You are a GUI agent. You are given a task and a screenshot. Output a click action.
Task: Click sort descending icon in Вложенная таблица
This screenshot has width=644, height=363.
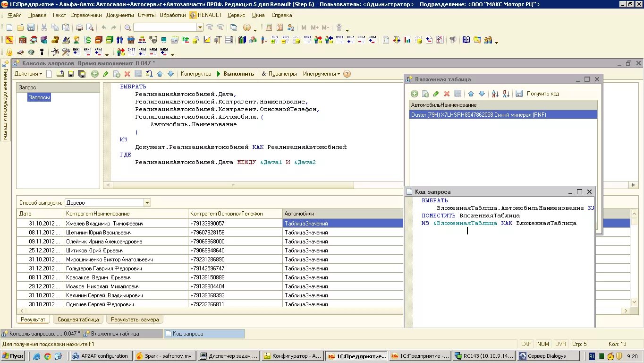click(x=506, y=94)
